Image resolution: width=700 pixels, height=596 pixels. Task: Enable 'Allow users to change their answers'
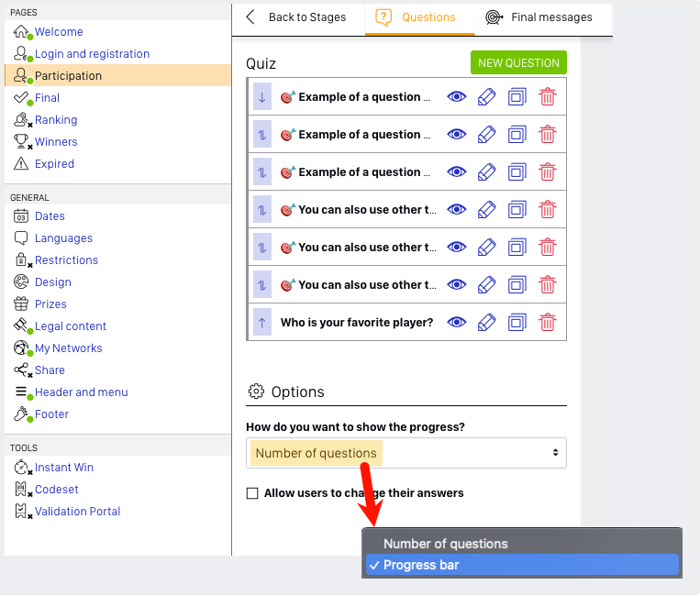252,493
